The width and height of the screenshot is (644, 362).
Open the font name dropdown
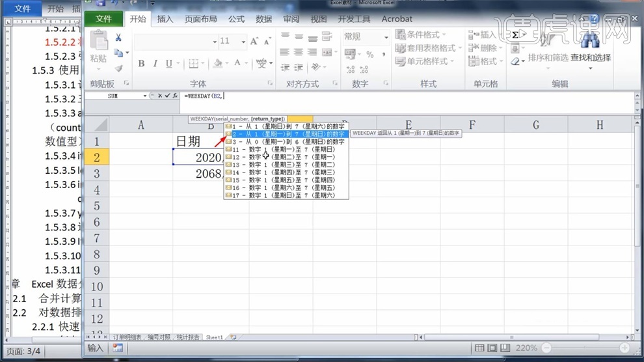click(x=215, y=42)
